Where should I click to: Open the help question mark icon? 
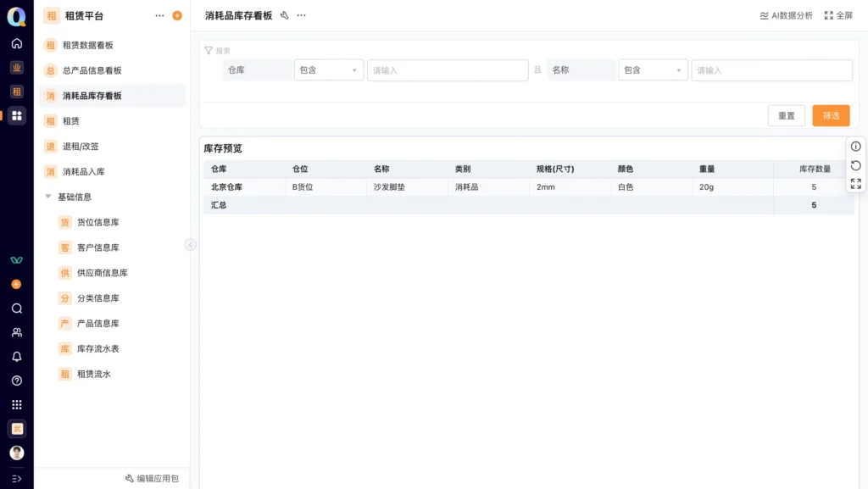click(17, 381)
